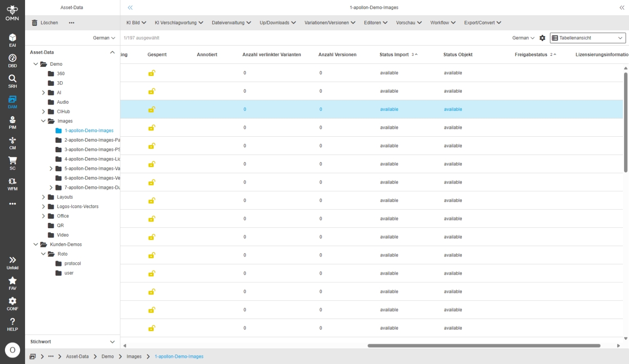629x364 pixels.
Task: Open the SC shopping cart icon
Action: pyautogui.click(x=12, y=163)
